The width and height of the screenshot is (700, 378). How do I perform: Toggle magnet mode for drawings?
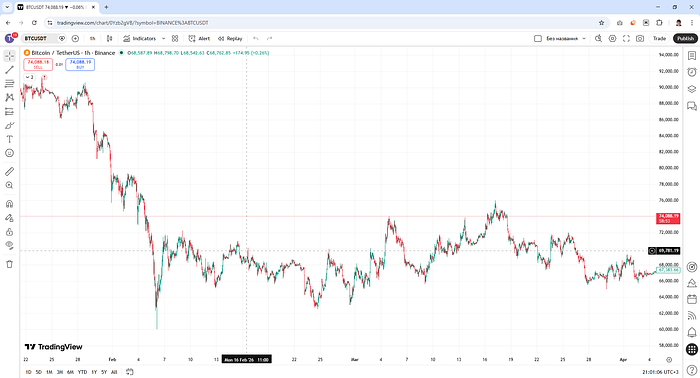click(9, 204)
